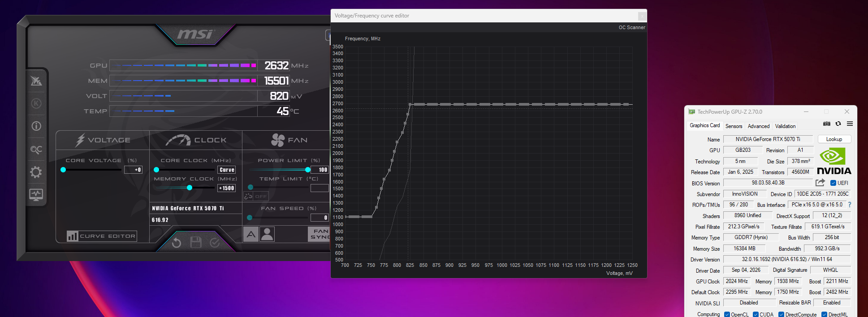
Task: Click the Voltage lightning bolt header icon
Action: [80, 140]
